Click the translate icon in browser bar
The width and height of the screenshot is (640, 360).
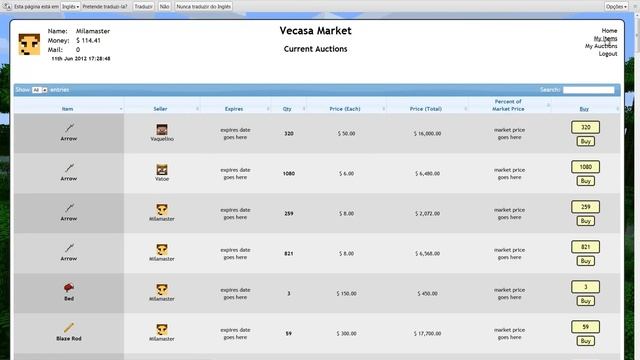pos(7,6)
